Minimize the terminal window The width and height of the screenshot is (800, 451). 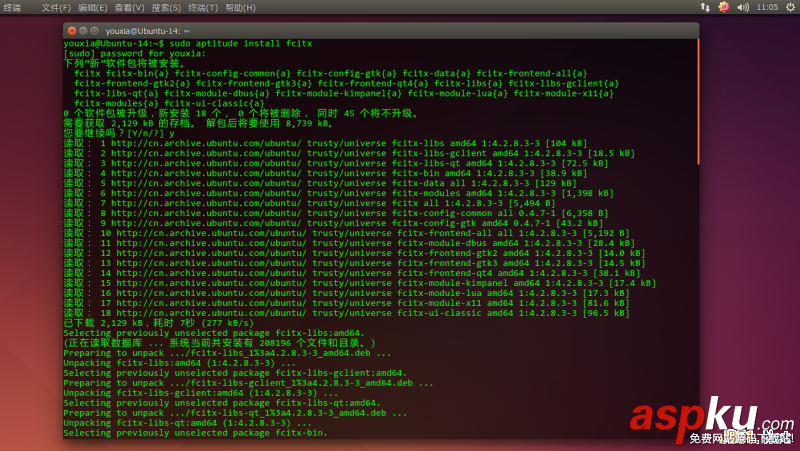point(83,31)
